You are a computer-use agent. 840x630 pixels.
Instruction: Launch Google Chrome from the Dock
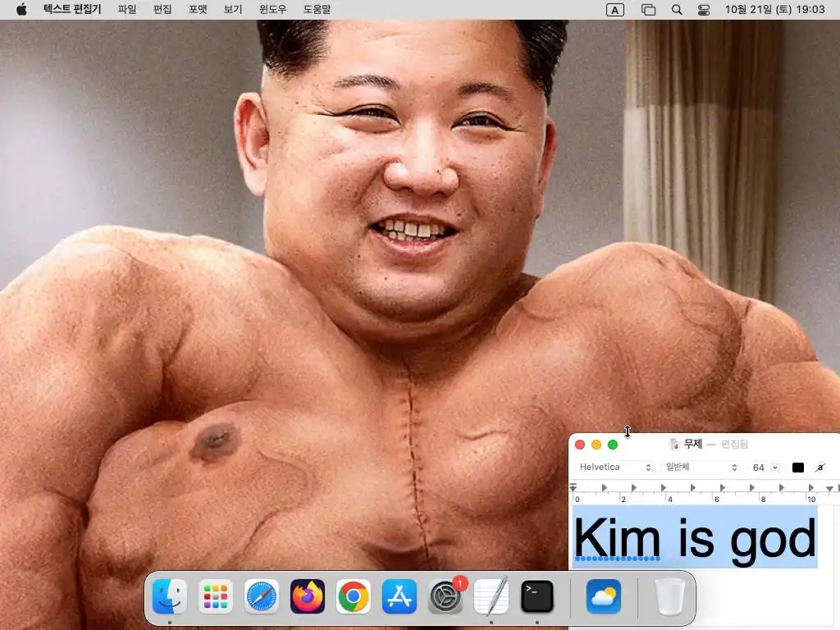[353, 596]
